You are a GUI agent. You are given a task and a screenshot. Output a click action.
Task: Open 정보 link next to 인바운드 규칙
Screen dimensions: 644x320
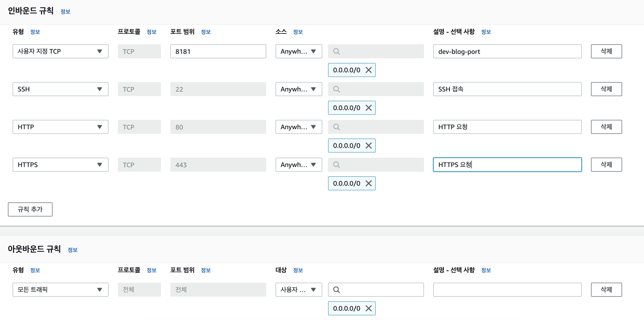65,11
